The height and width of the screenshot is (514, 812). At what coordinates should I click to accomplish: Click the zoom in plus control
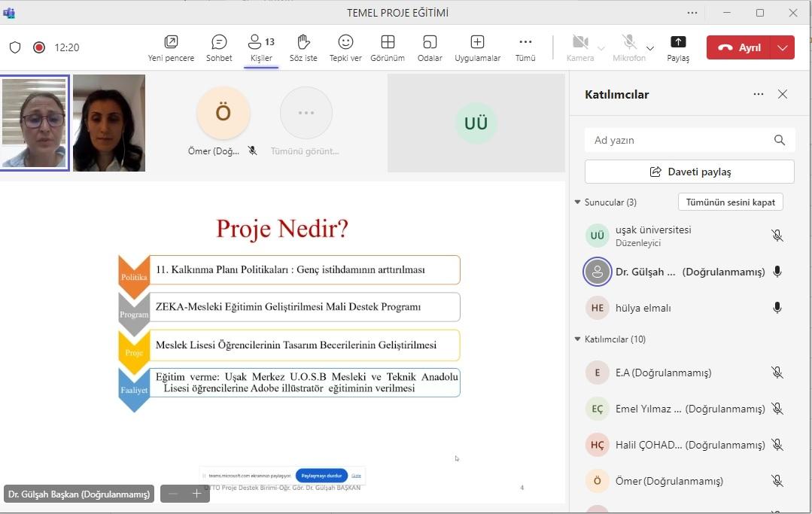[196, 494]
